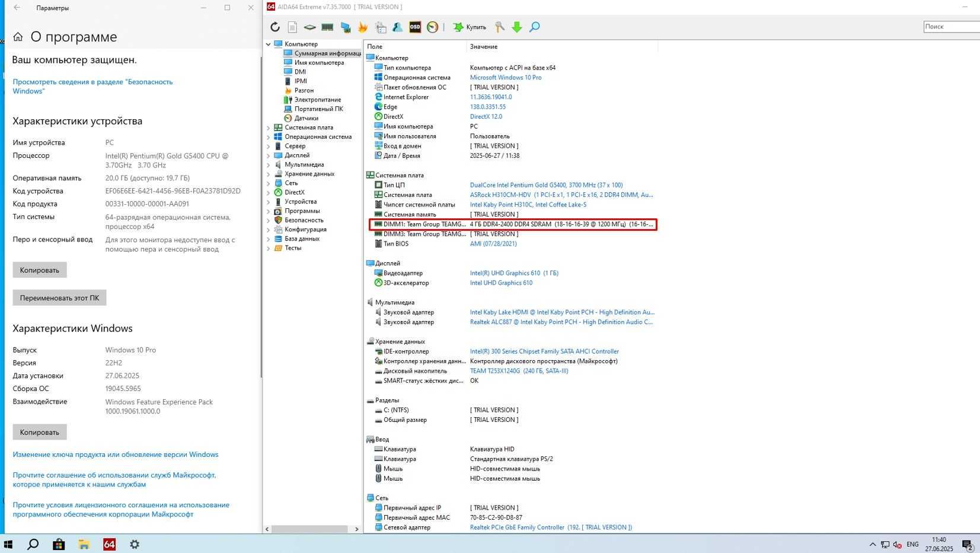The height and width of the screenshot is (553, 980).
Task: Launch the stability test flame icon
Action: pos(363,27)
